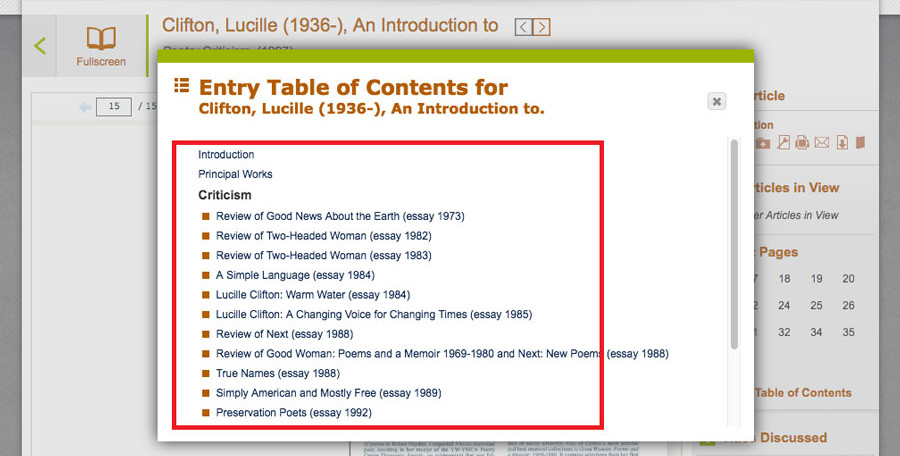Viewport: 900px width, 456px height.
Task: Close the Entry Table of Contents dialog
Action: 716,101
